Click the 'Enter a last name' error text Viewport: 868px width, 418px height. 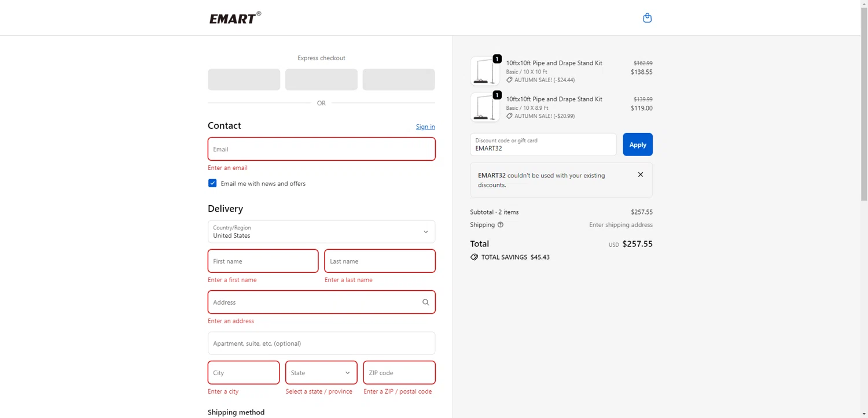[348, 280]
